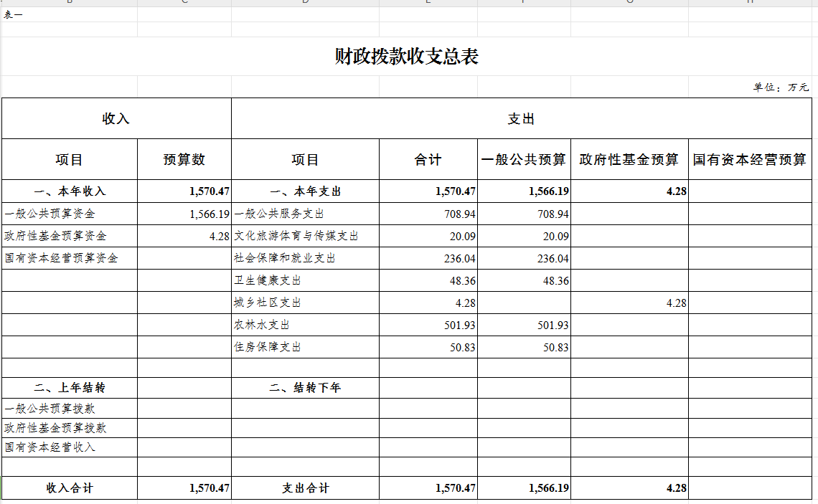Click the 合计 value for 一般公共服务支出
The width and height of the screenshot is (818, 504).
click(x=428, y=214)
